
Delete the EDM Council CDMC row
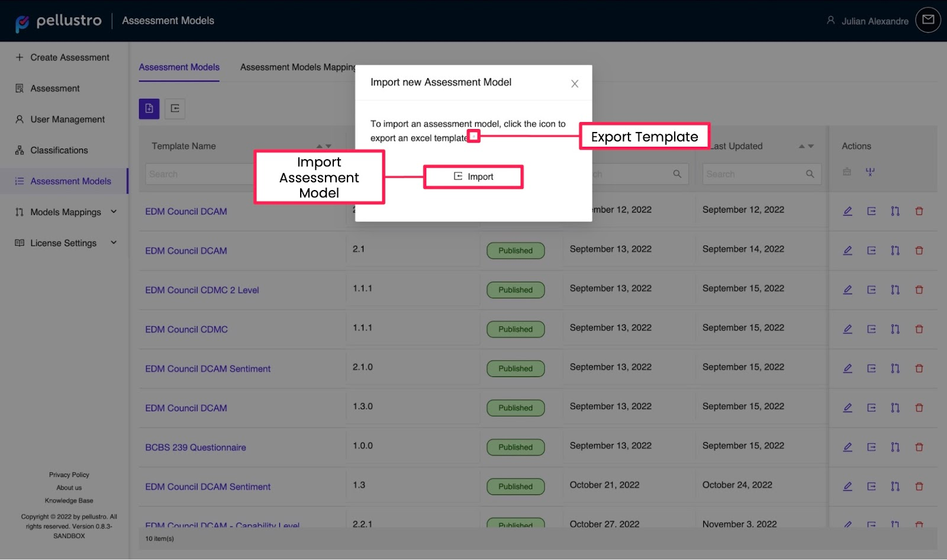(x=919, y=329)
